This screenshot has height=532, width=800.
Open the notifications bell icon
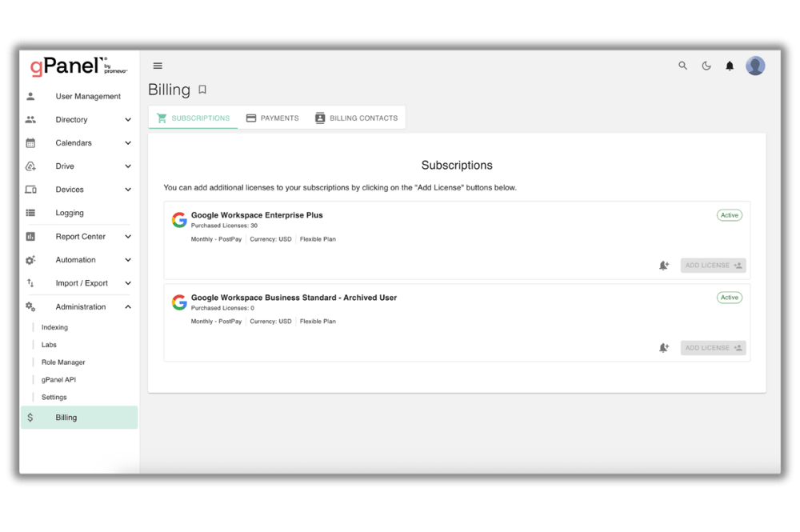point(730,66)
